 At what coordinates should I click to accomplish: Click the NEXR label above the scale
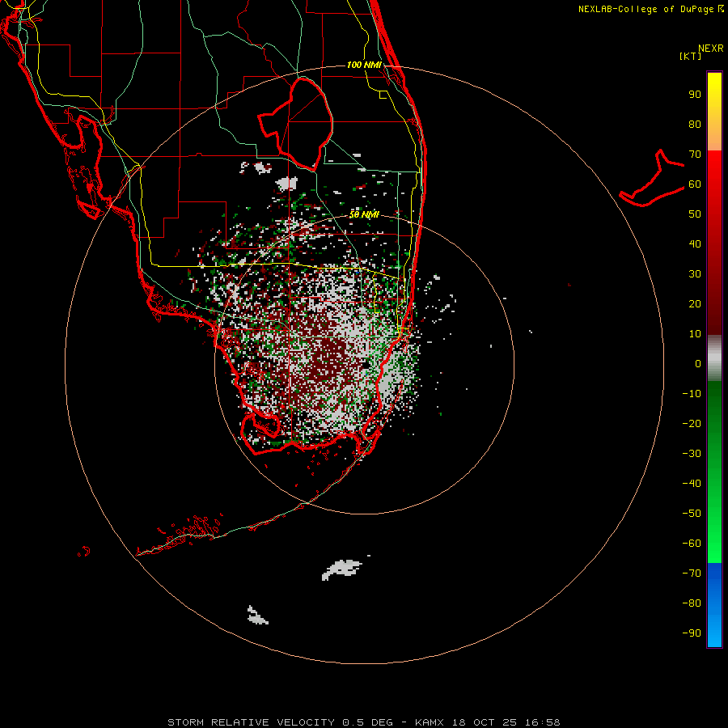coord(711,49)
